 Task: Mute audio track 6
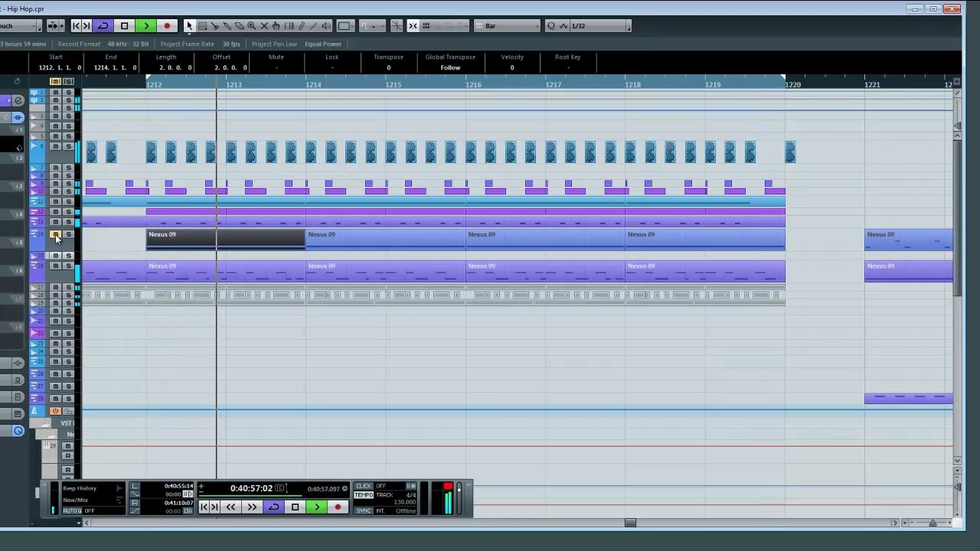pyautogui.click(x=55, y=146)
